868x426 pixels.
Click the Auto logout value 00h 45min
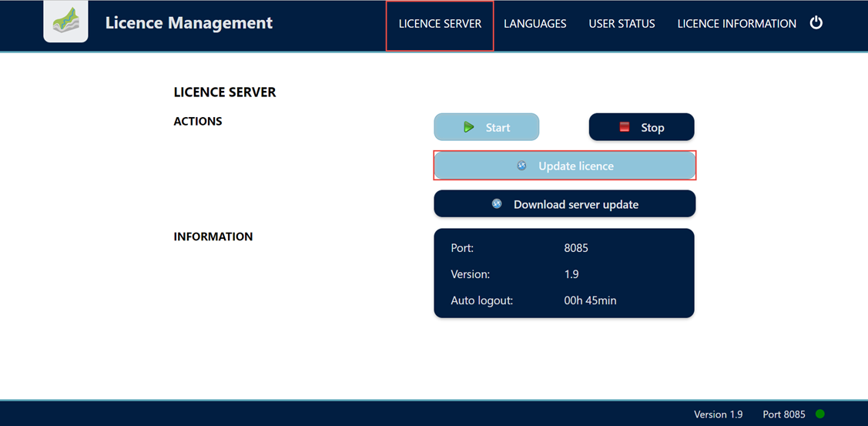coord(590,300)
